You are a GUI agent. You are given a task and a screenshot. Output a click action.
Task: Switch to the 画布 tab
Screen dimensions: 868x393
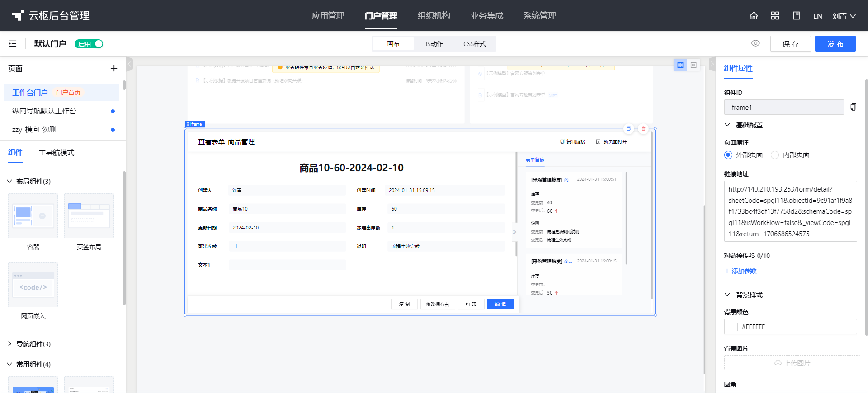tap(393, 44)
